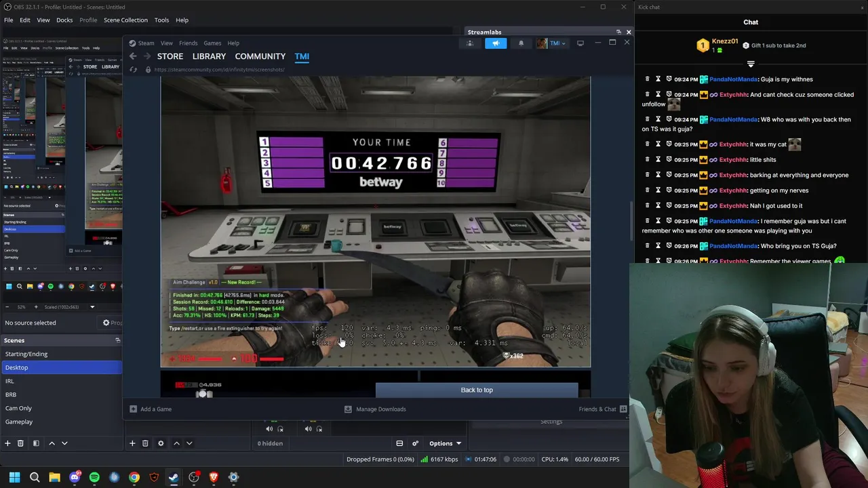
Task: Move source down in Sources toolbar
Action: (x=189, y=443)
